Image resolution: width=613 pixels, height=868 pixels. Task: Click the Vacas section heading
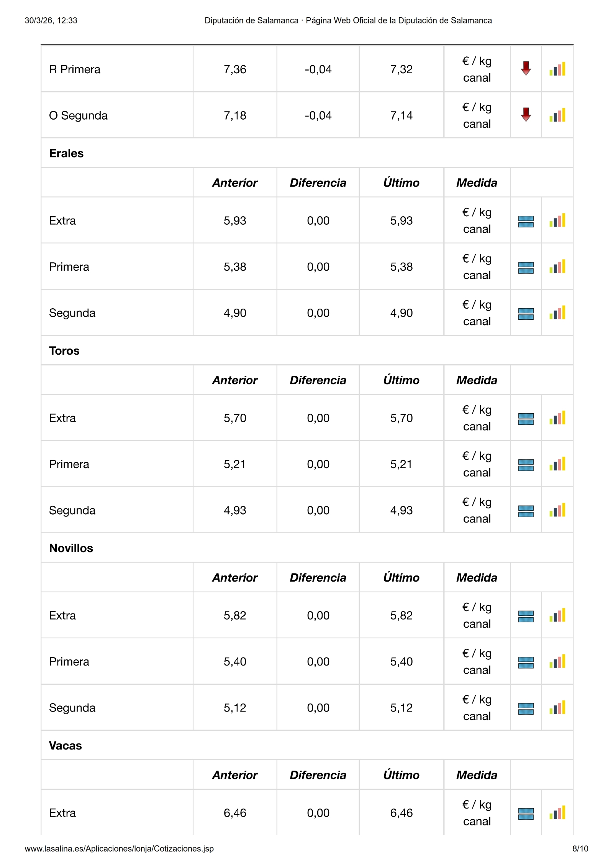(x=66, y=746)
